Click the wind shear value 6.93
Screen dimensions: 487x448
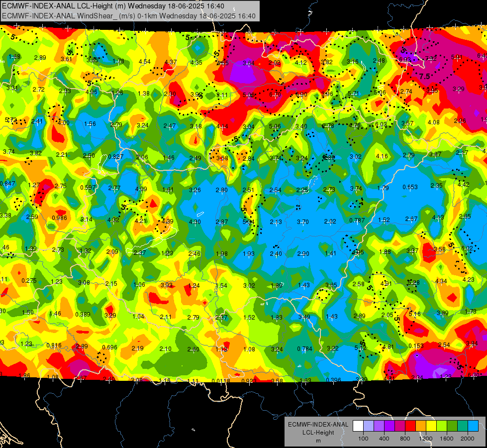coord(405,59)
